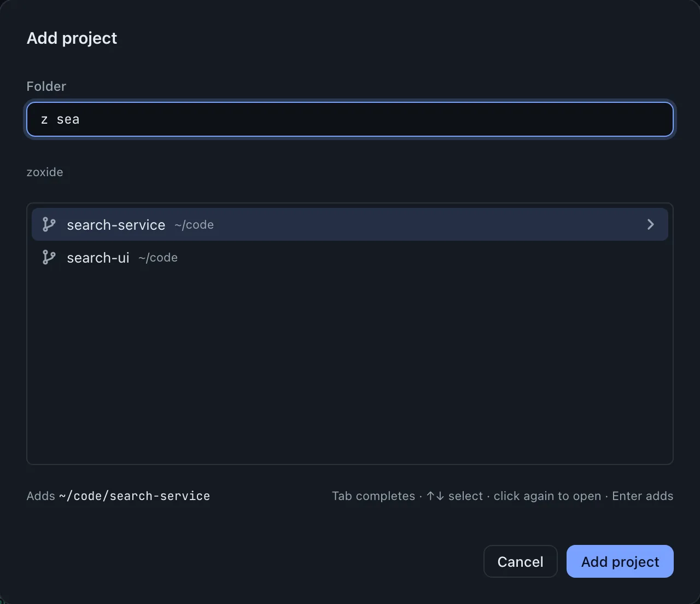Select the search-ui row in results
This screenshot has width=700, height=604.
click(x=350, y=257)
